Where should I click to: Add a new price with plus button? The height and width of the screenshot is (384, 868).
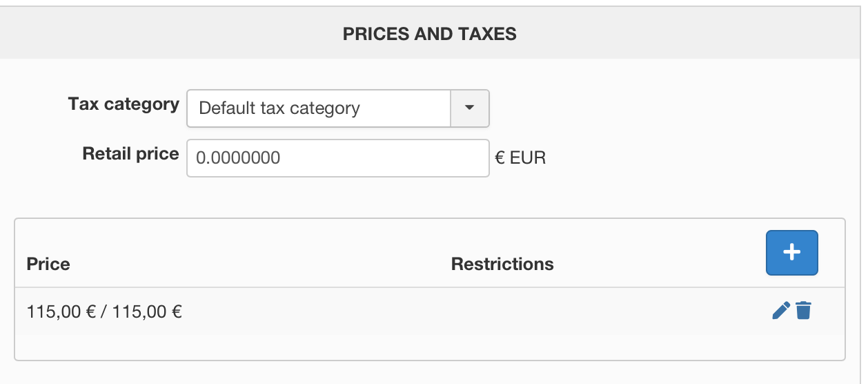(791, 253)
